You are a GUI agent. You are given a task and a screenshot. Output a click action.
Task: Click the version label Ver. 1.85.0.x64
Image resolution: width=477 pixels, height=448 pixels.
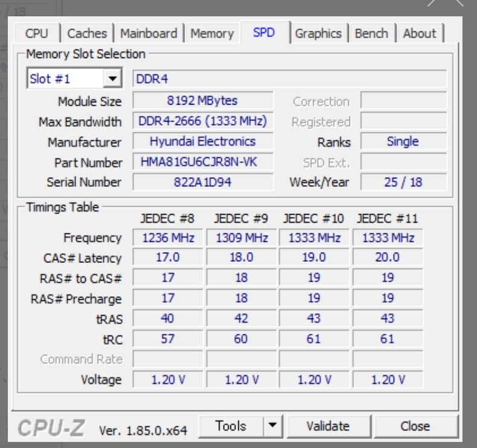click(x=143, y=430)
